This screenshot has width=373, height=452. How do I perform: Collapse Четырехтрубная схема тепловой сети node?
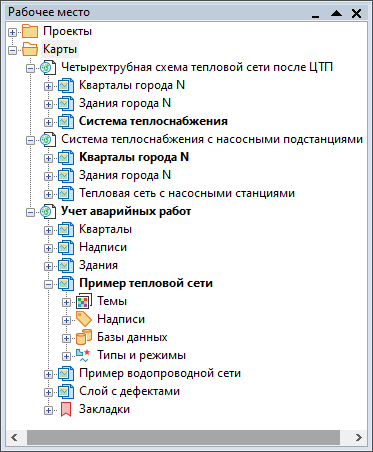pyautogui.click(x=30, y=68)
